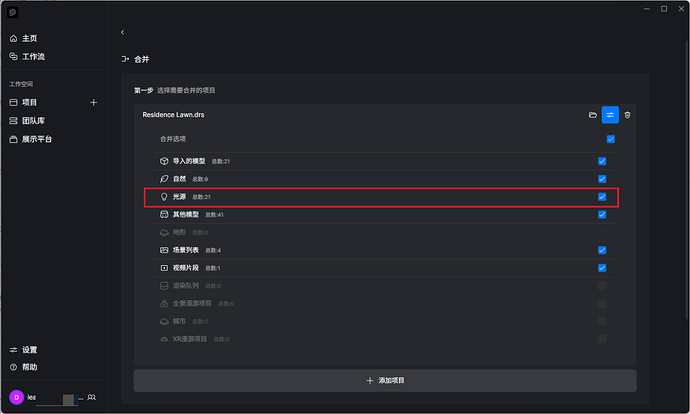Open folder for Residence Lawn.drs
The height and width of the screenshot is (414, 690).
[592, 115]
